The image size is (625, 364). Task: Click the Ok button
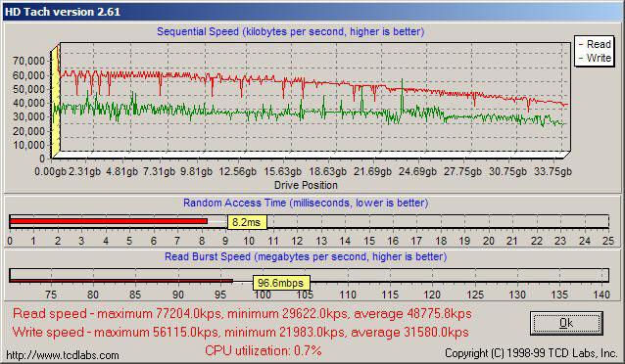[x=566, y=323]
